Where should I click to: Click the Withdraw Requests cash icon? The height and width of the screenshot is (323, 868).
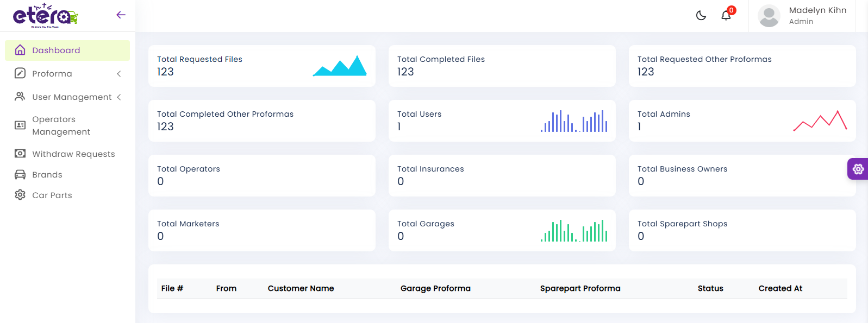coord(20,154)
